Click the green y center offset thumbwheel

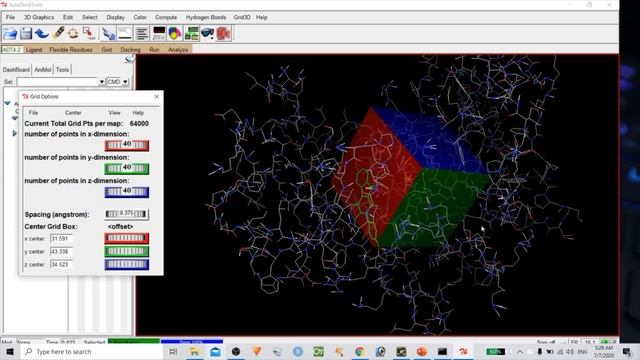pyautogui.click(x=127, y=251)
